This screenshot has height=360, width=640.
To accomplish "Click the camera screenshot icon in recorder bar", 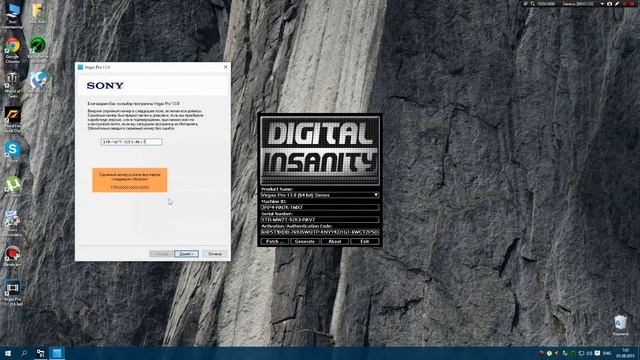I will pos(609,4).
